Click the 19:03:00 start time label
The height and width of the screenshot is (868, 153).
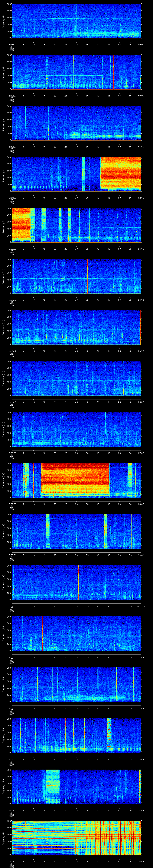click(12, 810)
